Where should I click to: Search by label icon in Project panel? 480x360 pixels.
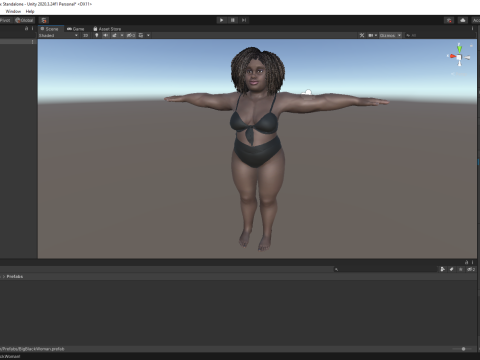click(452, 269)
